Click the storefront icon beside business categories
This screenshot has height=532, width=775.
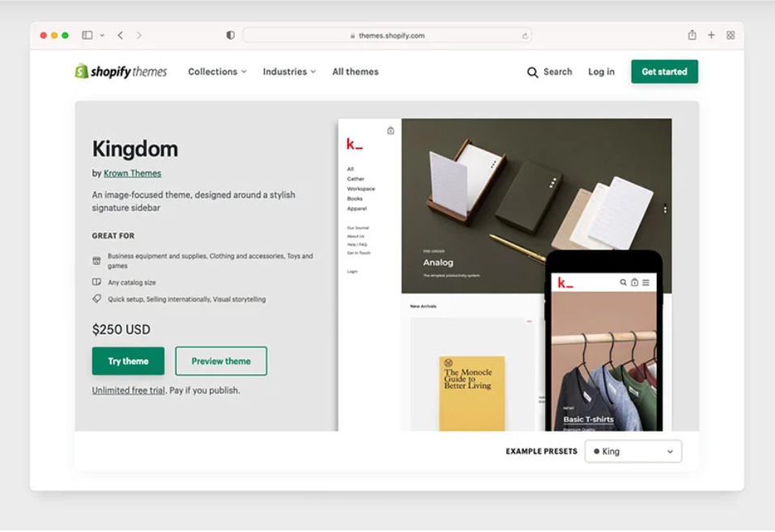[97, 261]
